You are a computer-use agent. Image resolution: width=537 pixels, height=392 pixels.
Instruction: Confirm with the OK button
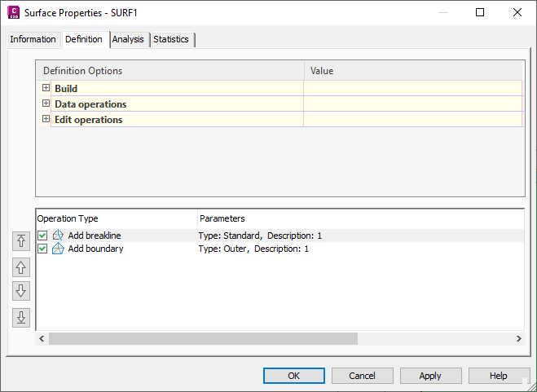pos(294,376)
